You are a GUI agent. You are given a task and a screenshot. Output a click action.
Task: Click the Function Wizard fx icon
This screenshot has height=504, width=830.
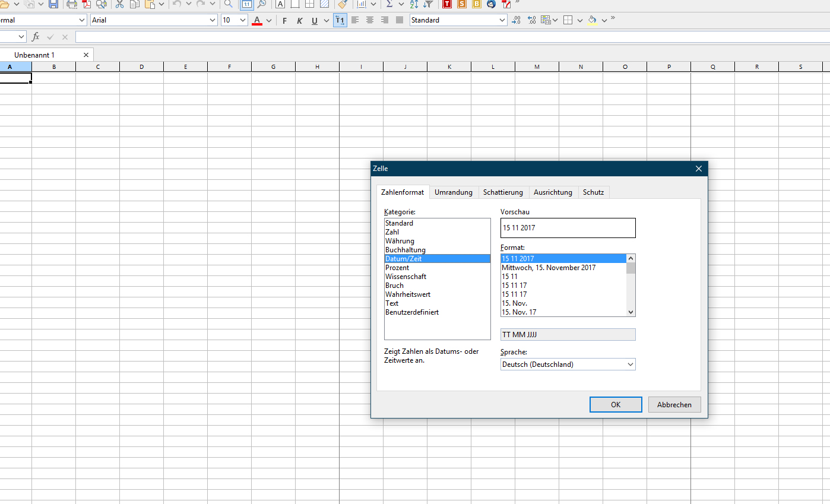(36, 37)
